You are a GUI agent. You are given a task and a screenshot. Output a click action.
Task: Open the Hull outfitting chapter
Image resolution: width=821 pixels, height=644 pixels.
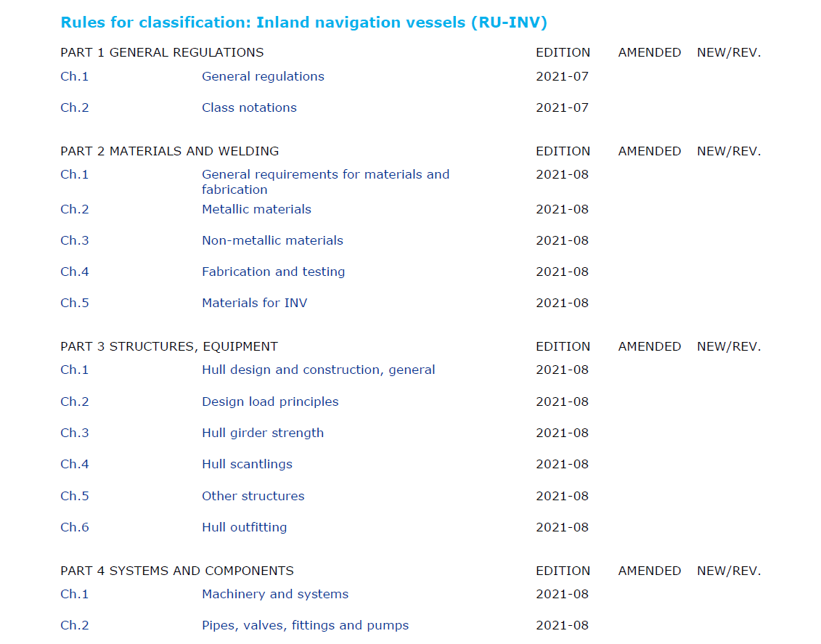click(244, 527)
